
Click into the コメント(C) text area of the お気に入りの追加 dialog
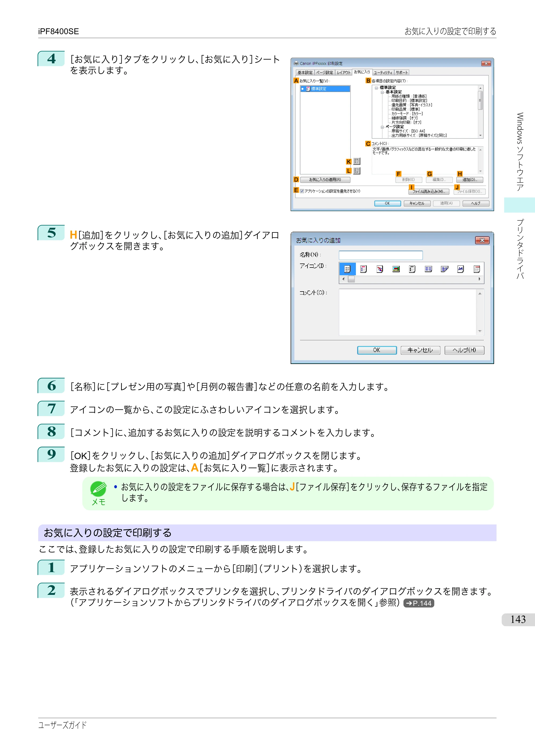408,312
